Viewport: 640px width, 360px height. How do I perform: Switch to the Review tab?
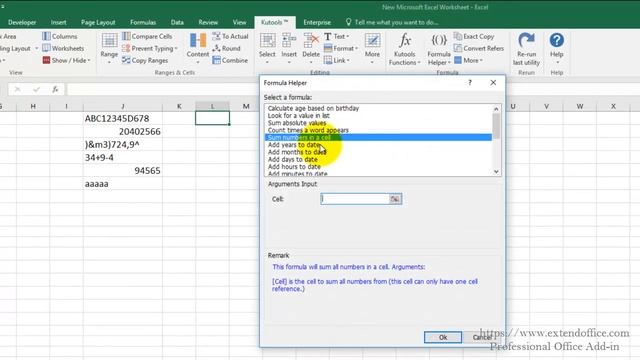point(208,22)
